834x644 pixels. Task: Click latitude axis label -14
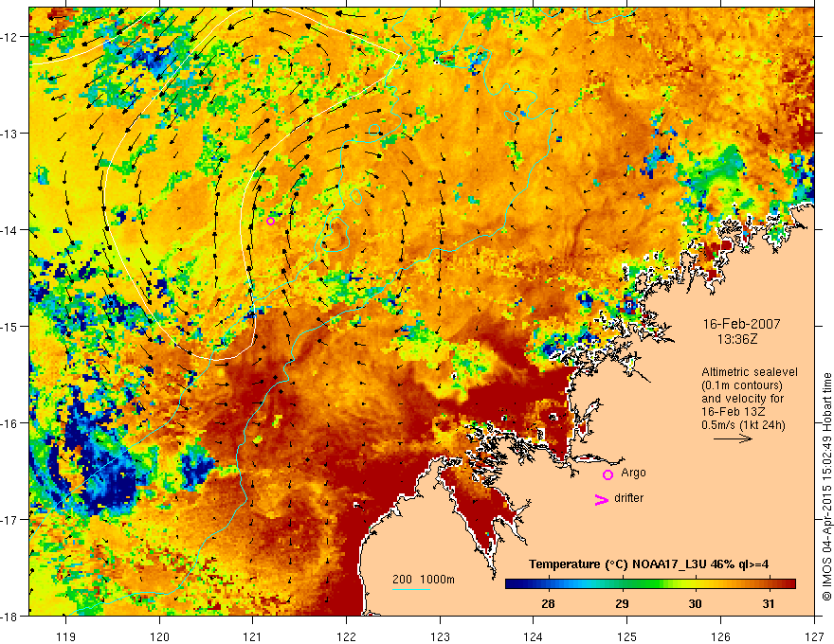point(10,230)
